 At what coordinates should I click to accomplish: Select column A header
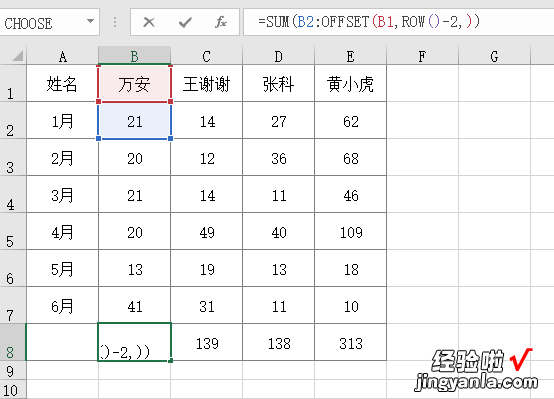[x=63, y=56]
